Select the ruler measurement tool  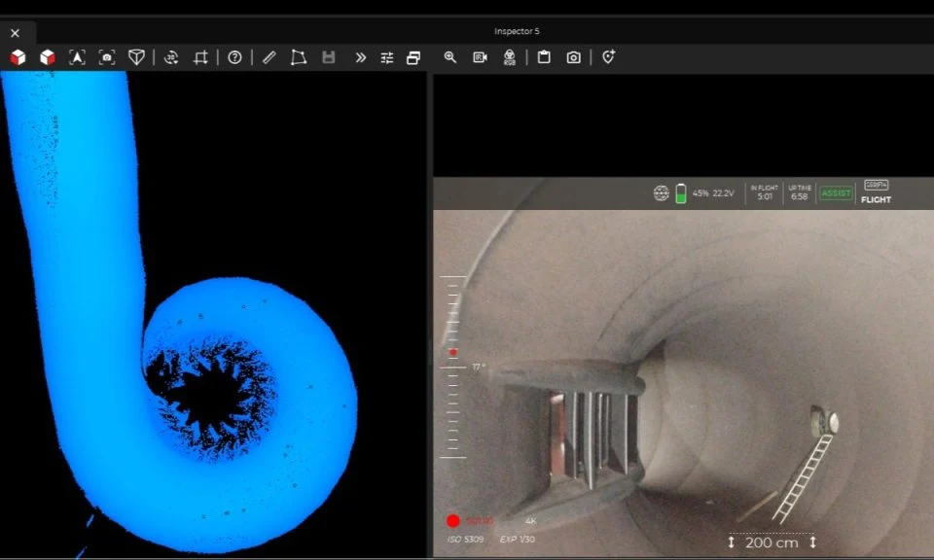(269, 57)
